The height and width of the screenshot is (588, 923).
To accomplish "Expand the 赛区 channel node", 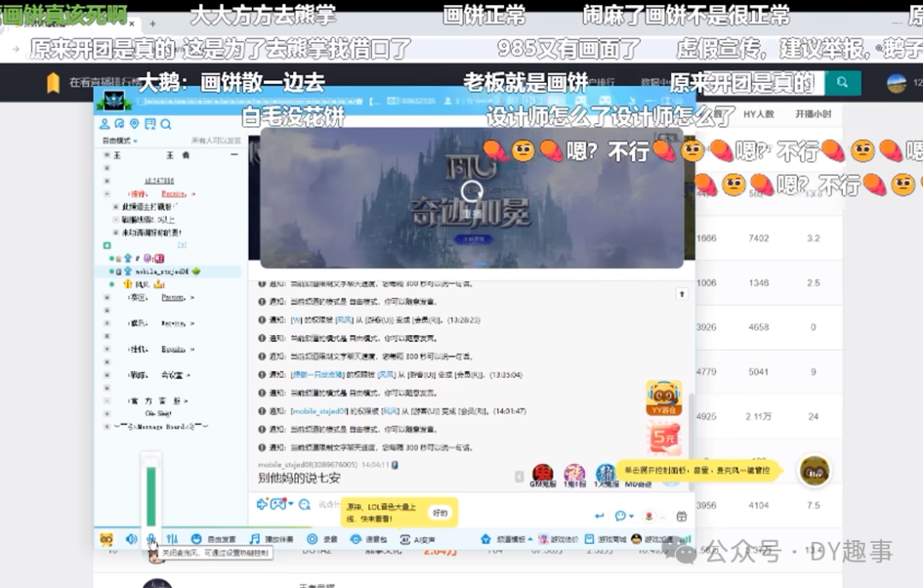I will coord(107,297).
